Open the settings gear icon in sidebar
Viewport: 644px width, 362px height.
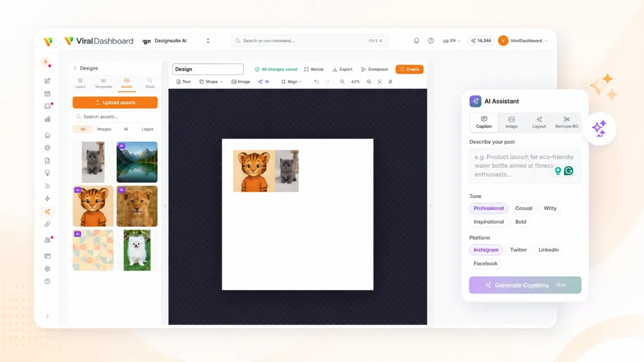(x=47, y=269)
